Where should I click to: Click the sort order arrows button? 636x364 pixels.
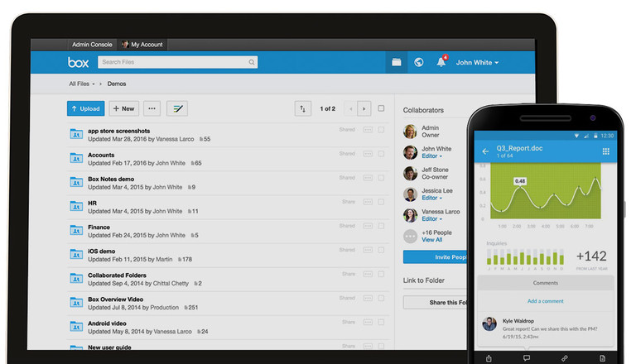303,108
